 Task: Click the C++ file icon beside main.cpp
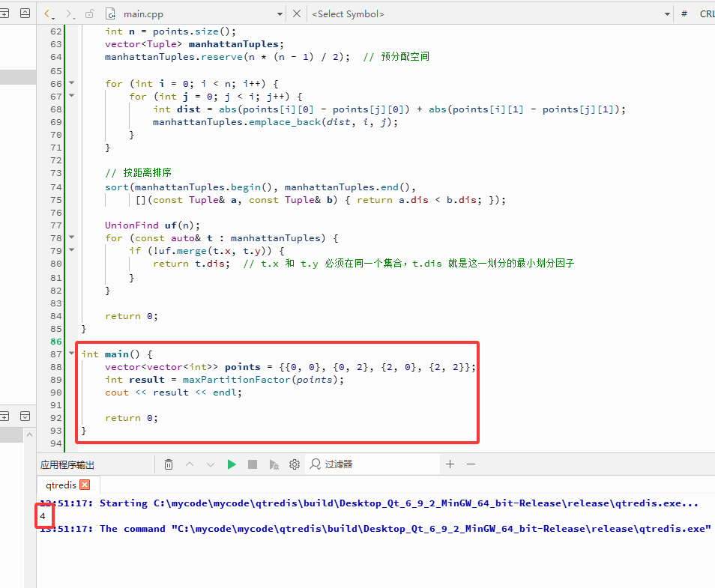(110, 14)
